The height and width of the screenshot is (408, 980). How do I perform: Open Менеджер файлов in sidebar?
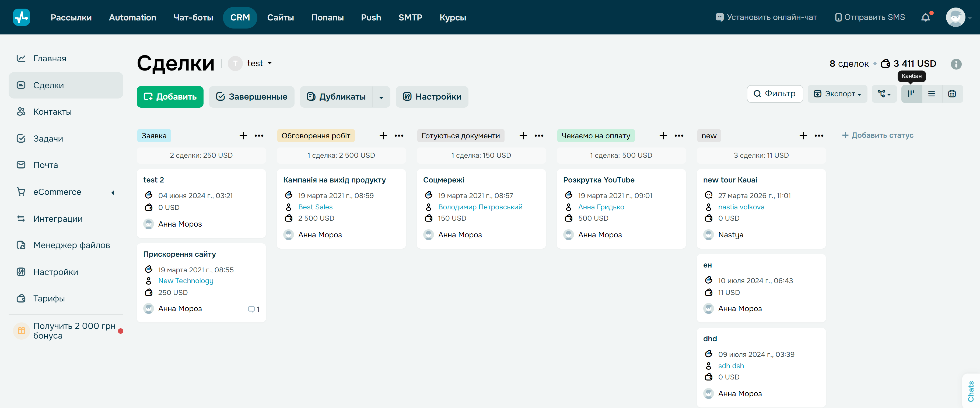(x=66, y=245)
